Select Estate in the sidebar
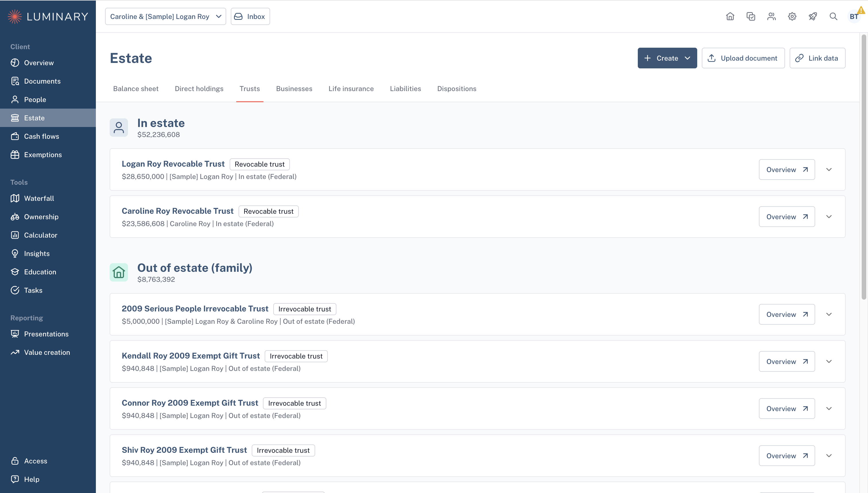This screenshot has width=868, height=493. coord(48,118)
